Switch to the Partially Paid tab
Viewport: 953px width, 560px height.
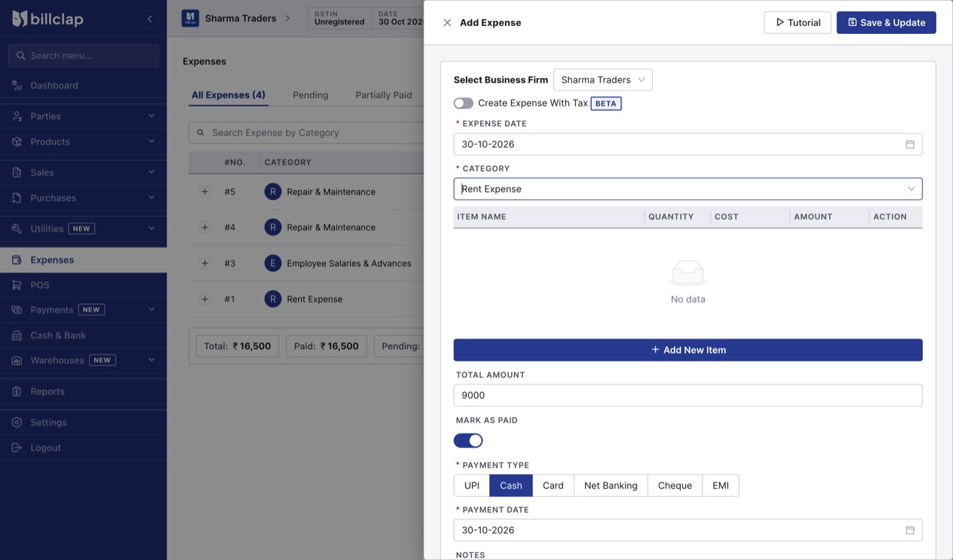click(x=383, y=95)
